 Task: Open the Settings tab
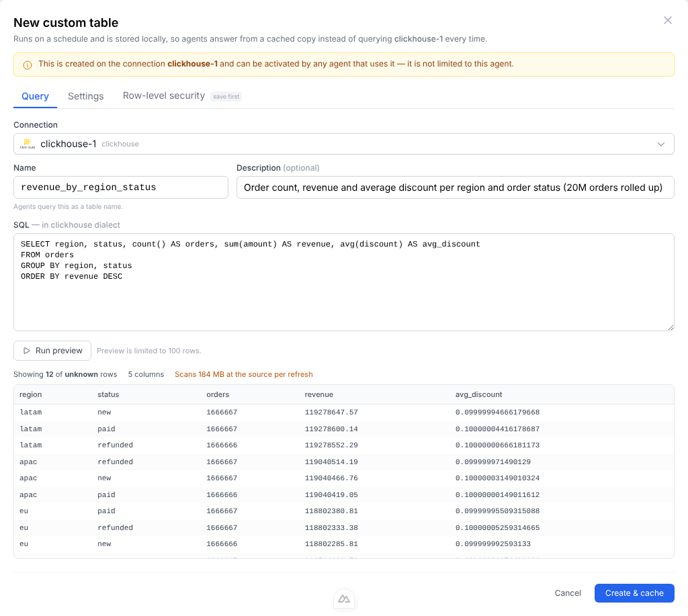coord(85,96)
